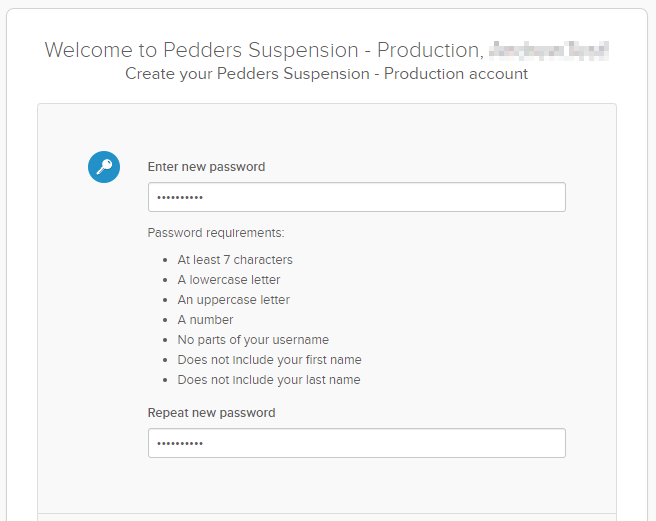656x521 pixels.
Task: Click "Does not include your first name"
Action: [x=269, y=360]
